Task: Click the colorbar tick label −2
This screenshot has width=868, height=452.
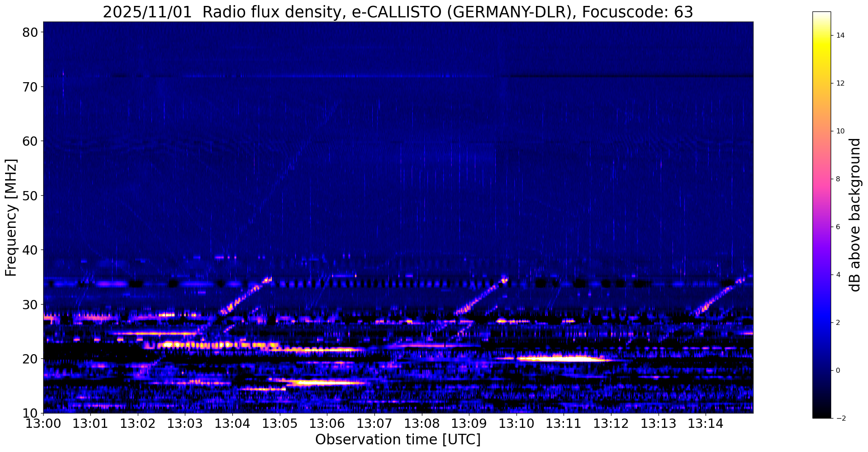Action: (x=840, y=419)
